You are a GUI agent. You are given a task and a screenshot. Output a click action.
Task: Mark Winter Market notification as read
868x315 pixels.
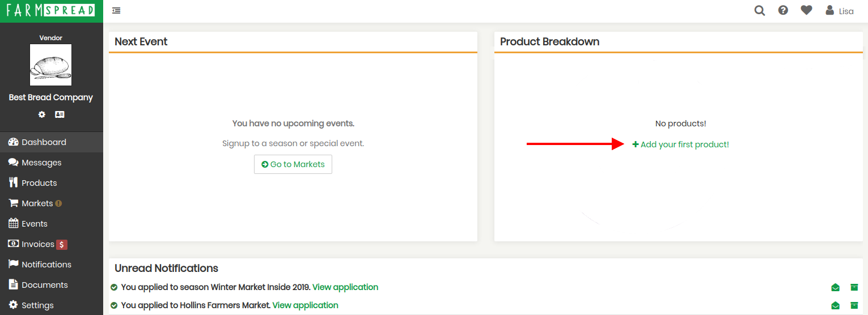pyautogui.click(x=835, y=287)
